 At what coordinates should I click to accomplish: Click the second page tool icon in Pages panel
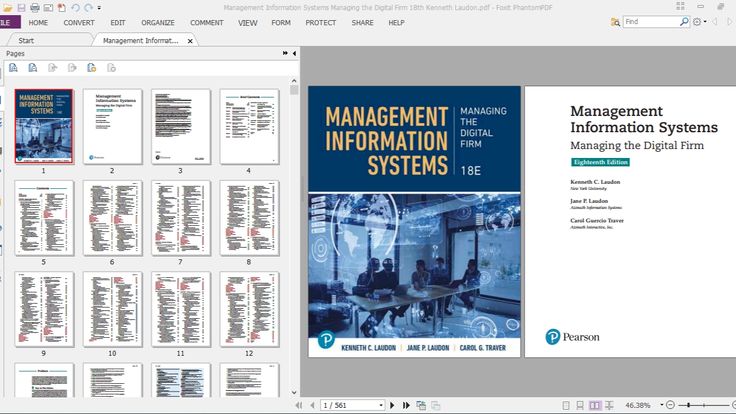coord(32,68)
